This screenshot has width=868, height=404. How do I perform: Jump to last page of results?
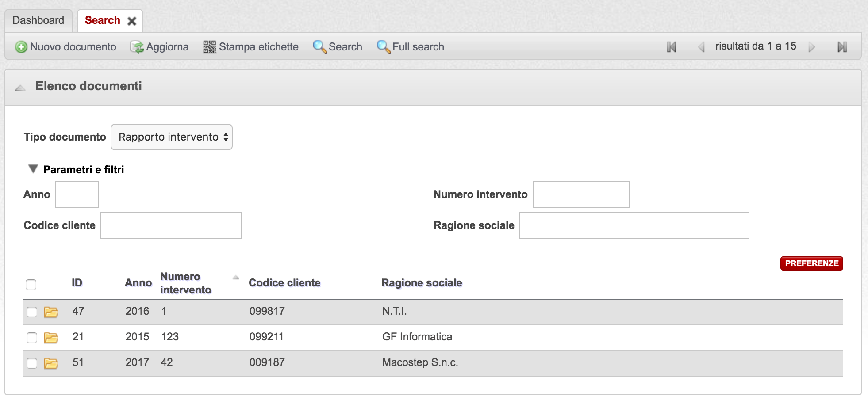pos(842,47)
